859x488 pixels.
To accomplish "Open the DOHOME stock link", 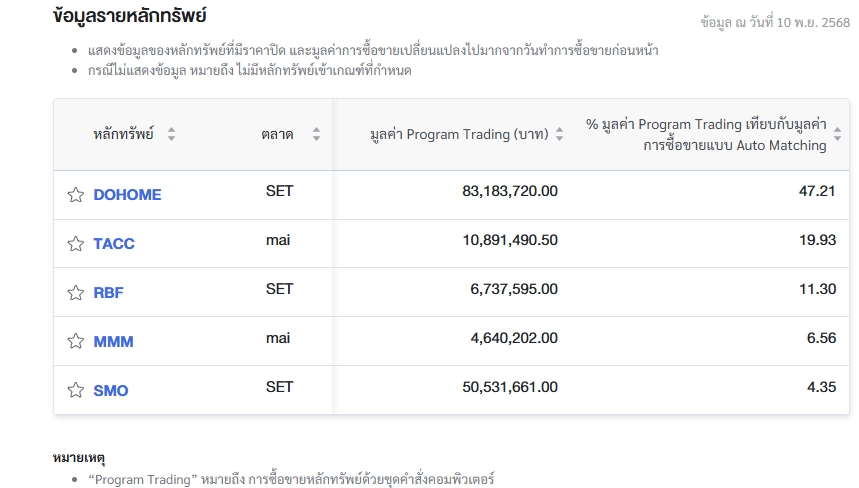I will (127, 195).
